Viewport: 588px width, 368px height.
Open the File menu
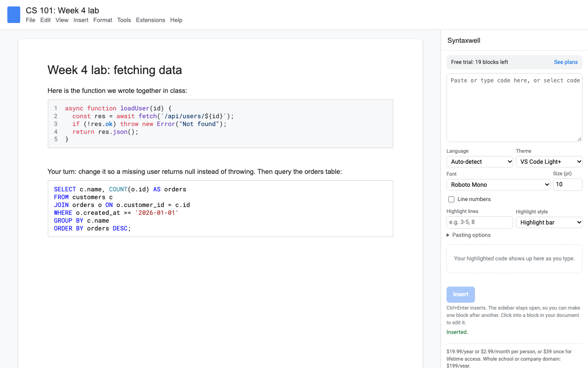30,20
